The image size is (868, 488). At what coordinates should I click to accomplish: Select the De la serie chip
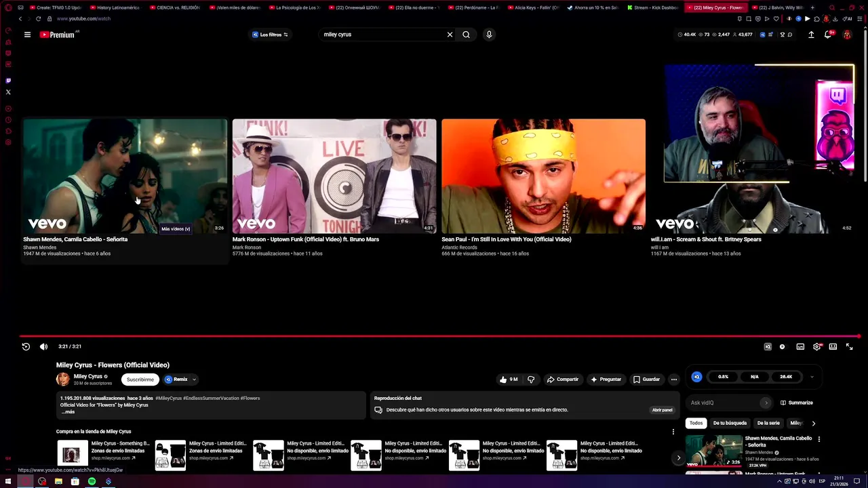768,423
